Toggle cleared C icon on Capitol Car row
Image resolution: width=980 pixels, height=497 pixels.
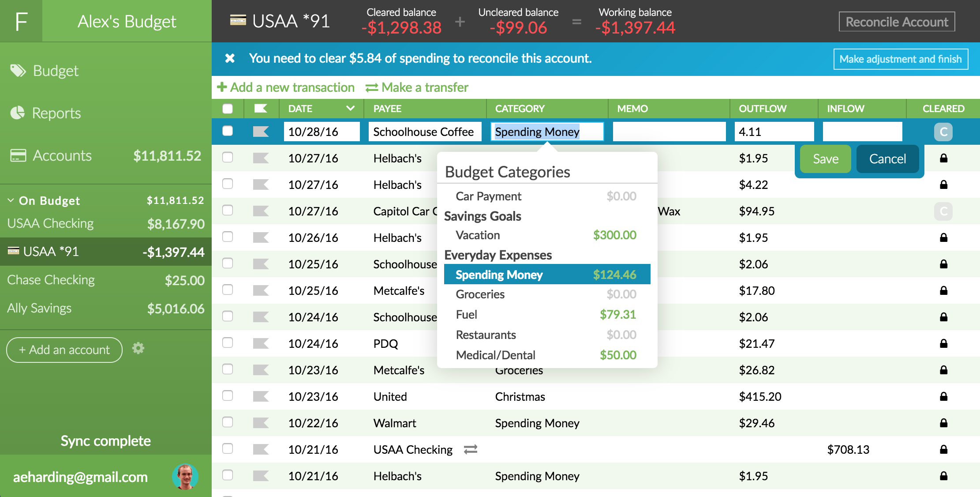[x=943, y=211]
